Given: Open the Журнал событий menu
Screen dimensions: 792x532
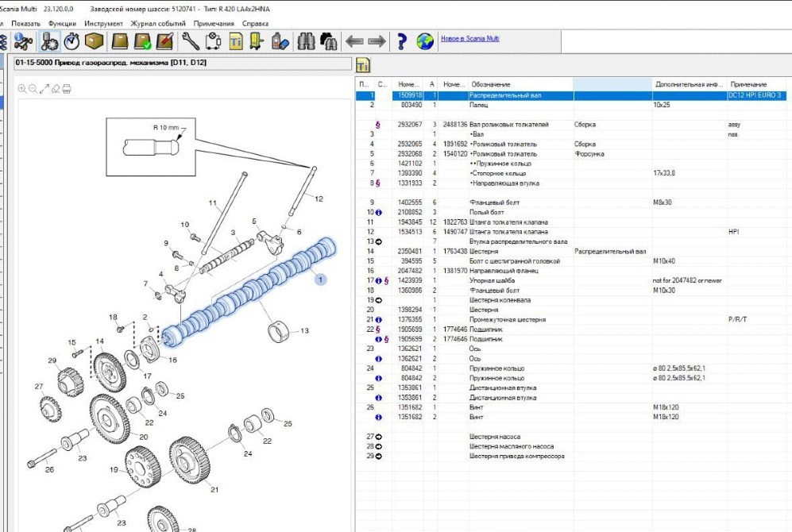Looking at the screenshot, I should (x=158, y=24).
